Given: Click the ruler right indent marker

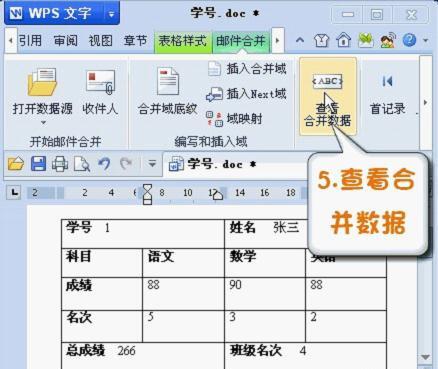Looking at the screenshot, I should click(x=218, y=195).
